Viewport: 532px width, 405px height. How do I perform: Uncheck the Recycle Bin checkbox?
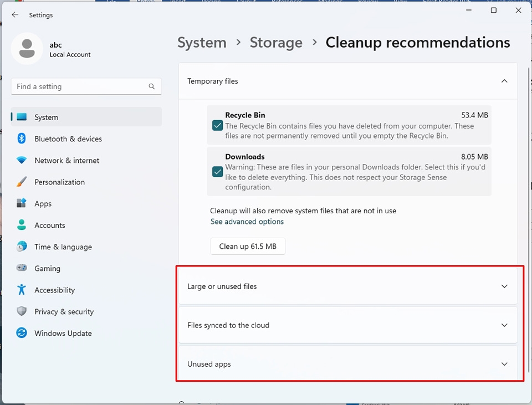coord(217,126)
